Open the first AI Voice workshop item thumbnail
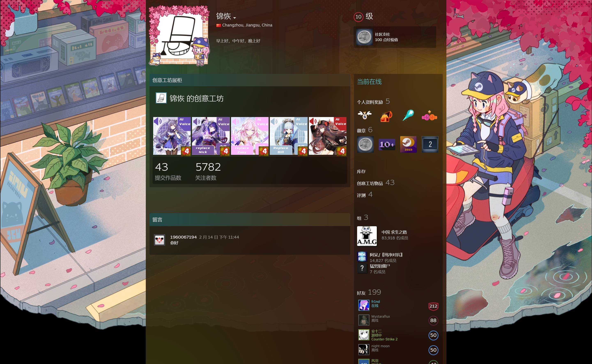 [x=172, y=136]
